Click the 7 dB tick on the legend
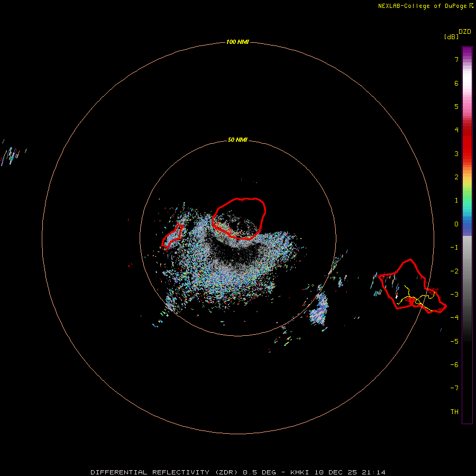 456,59
